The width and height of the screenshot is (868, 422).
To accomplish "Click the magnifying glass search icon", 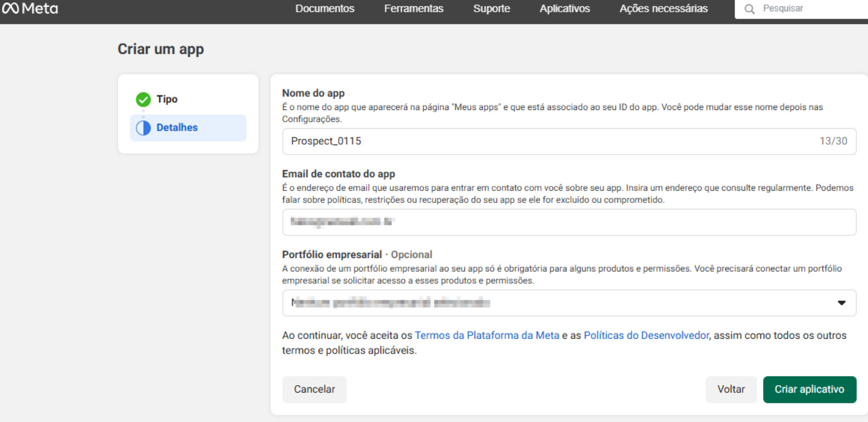I will coord(749,9).
